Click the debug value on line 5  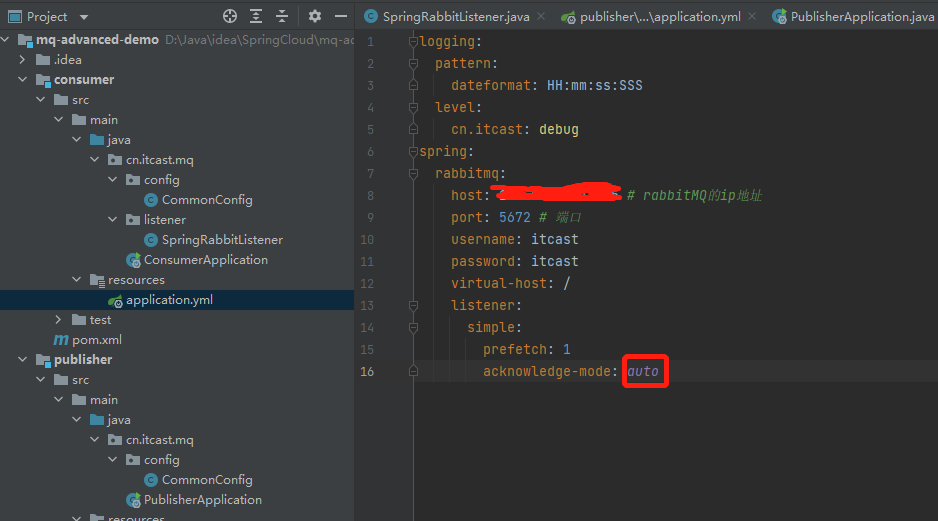[x=559, y=129]
